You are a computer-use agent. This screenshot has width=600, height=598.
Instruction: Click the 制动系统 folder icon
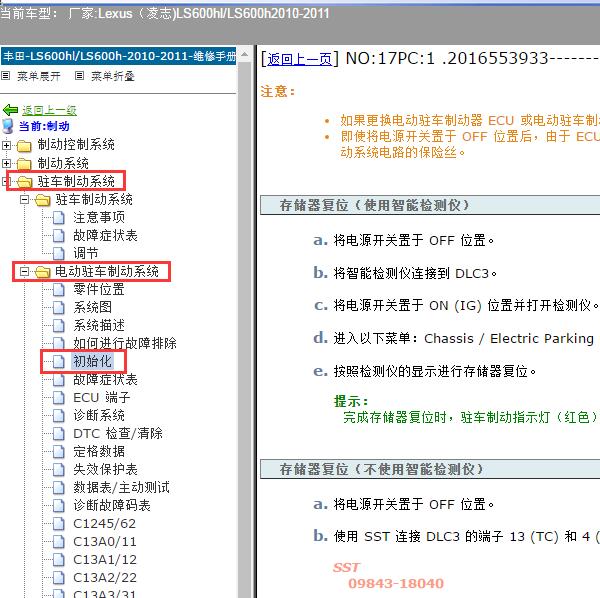click(24, 164)
